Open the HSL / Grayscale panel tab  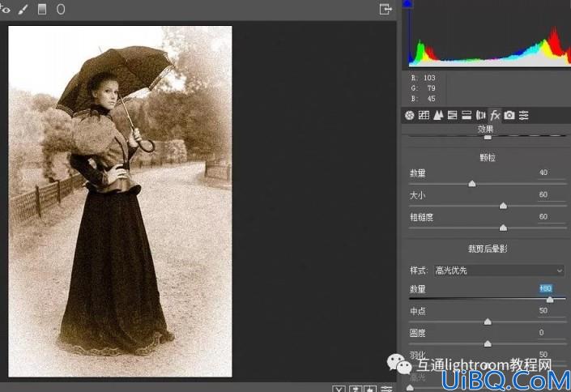tap(452, 116)
